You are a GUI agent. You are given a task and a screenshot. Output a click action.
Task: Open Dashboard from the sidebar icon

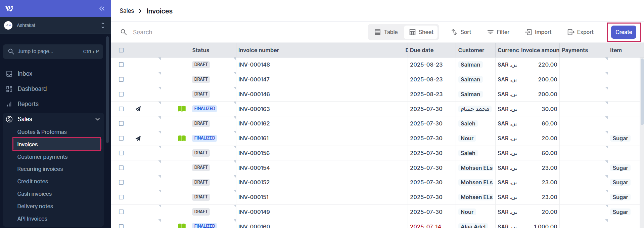click(9, 89)
